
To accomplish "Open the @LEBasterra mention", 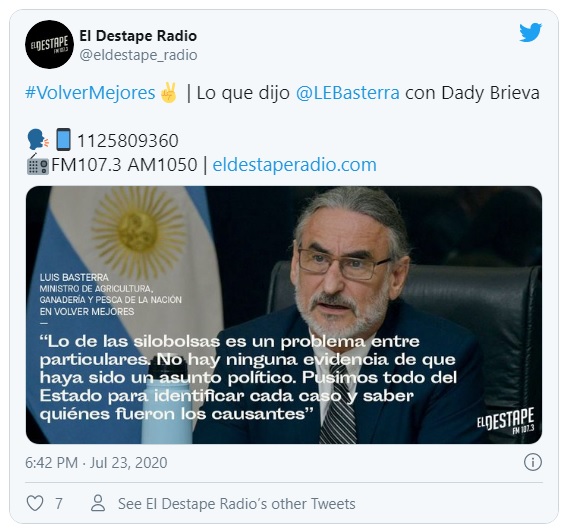I will tap(348, 93).
